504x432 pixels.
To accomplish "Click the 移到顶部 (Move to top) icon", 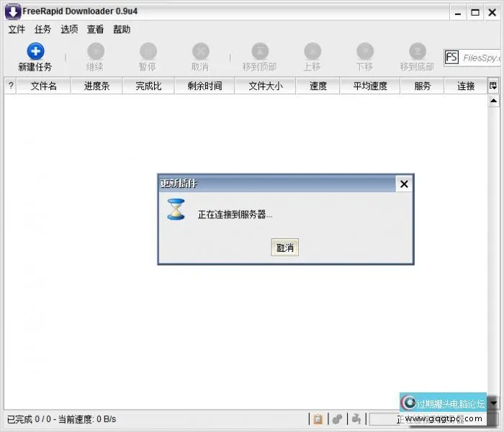I will coord(259,51).
